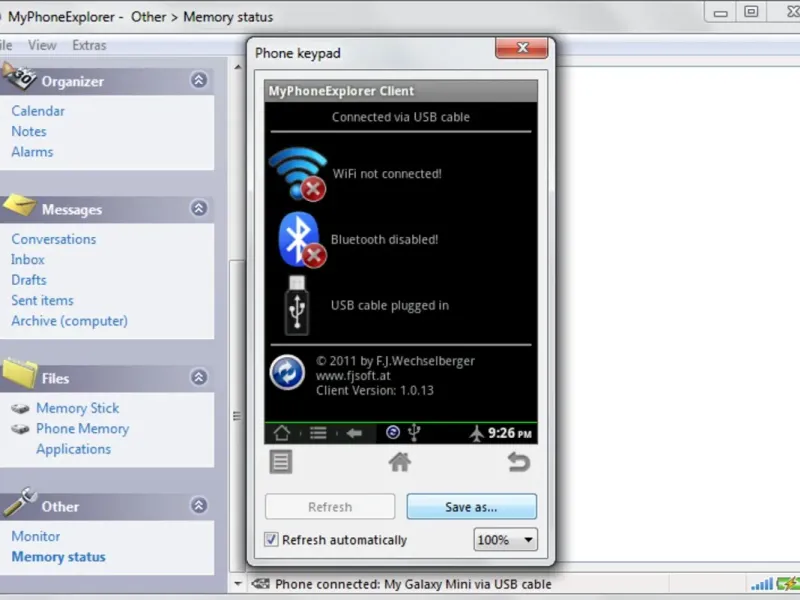
Task: Open Phone Memory files
Action: tap(83, 429)
